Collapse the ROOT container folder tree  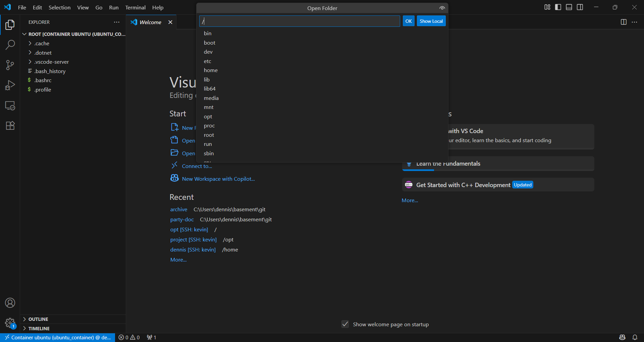point(24,34)
